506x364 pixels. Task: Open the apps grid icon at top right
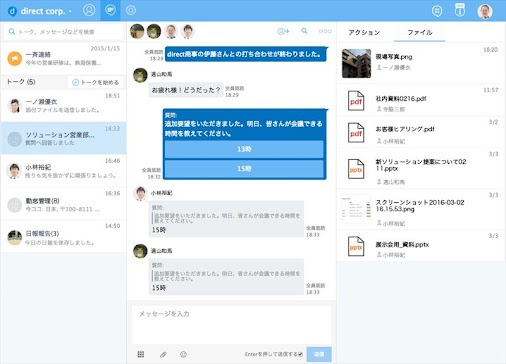[x=437, y=11]
